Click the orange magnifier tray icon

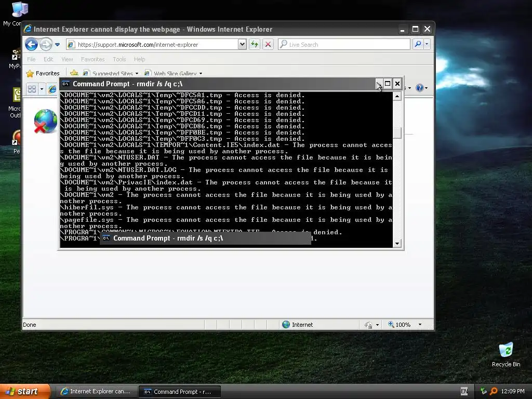[494, 391]
